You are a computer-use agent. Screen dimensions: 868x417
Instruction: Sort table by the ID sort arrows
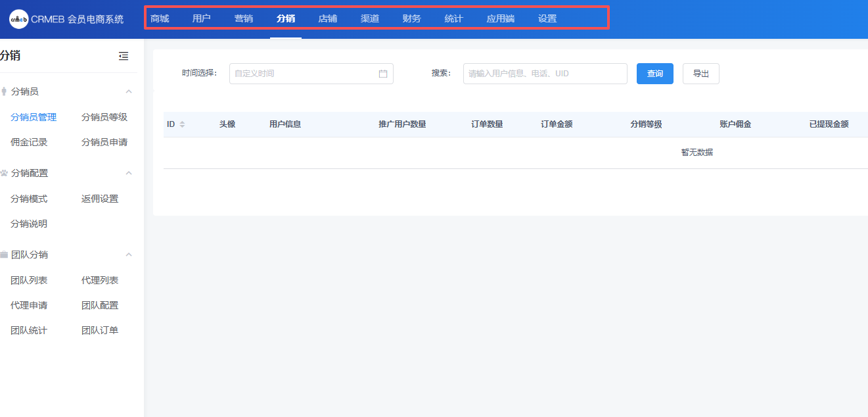[x=182, y=124]
